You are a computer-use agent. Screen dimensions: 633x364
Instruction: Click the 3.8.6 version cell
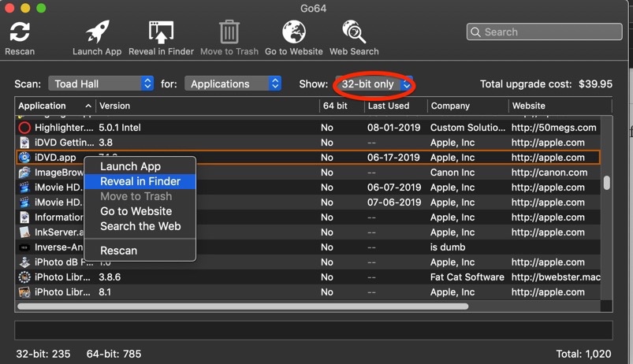coord(110,277)
